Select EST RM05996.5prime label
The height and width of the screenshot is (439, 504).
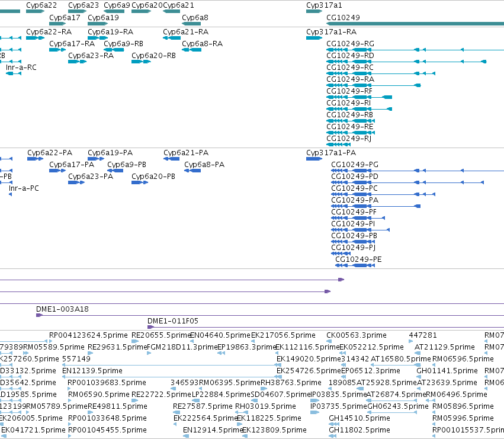point(463,418)
